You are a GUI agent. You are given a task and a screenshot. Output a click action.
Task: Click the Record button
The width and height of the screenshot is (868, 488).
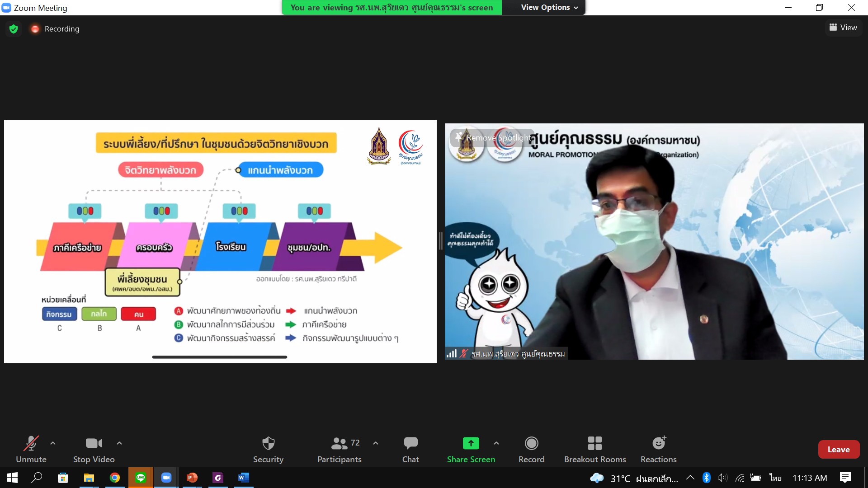532,450
